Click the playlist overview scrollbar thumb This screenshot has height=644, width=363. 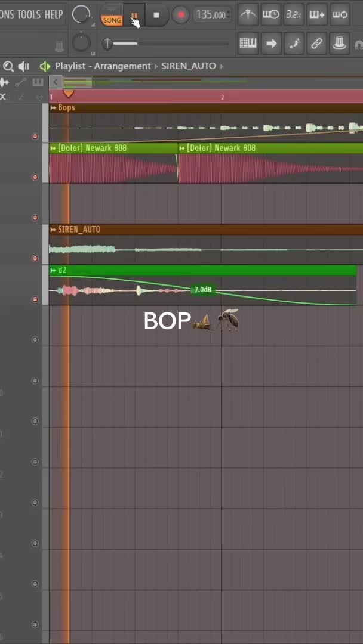tap(78, 82)
